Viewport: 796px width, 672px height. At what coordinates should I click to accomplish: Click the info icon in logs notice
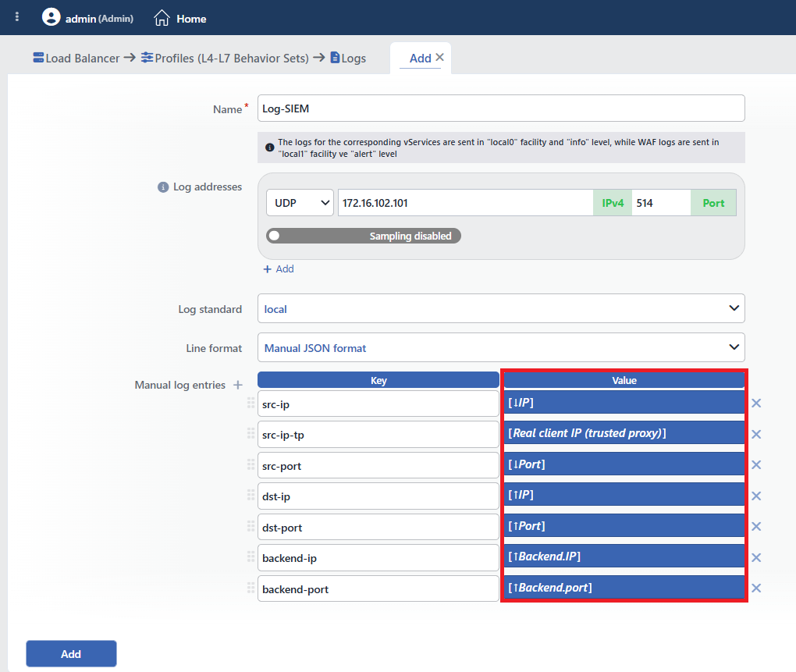pos(269,148)
